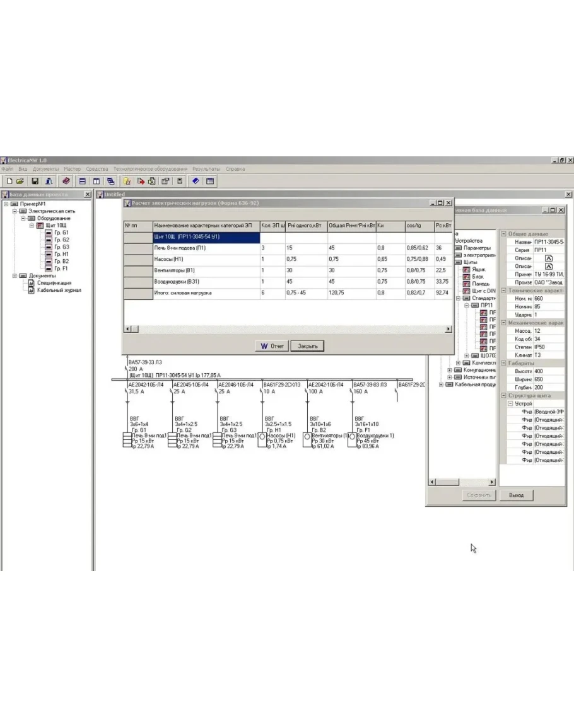
Task: Click the Выход button
Action: (x=516, y=495)
